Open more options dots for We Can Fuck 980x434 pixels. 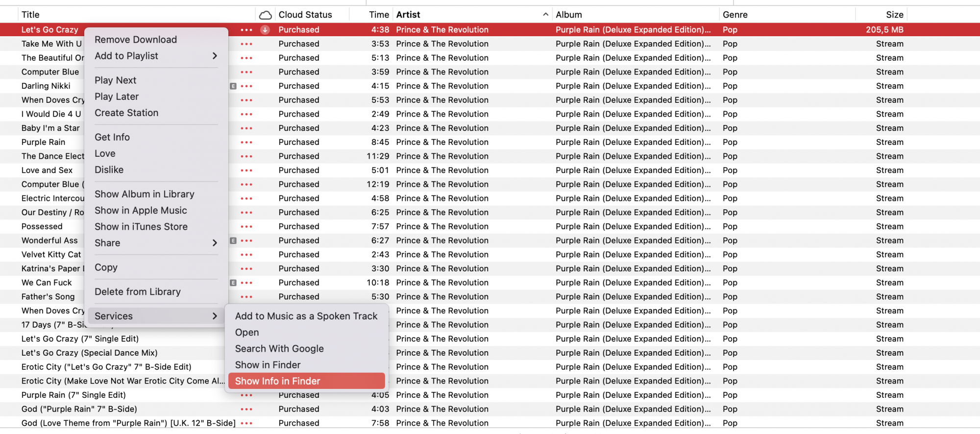click(246, 283)
